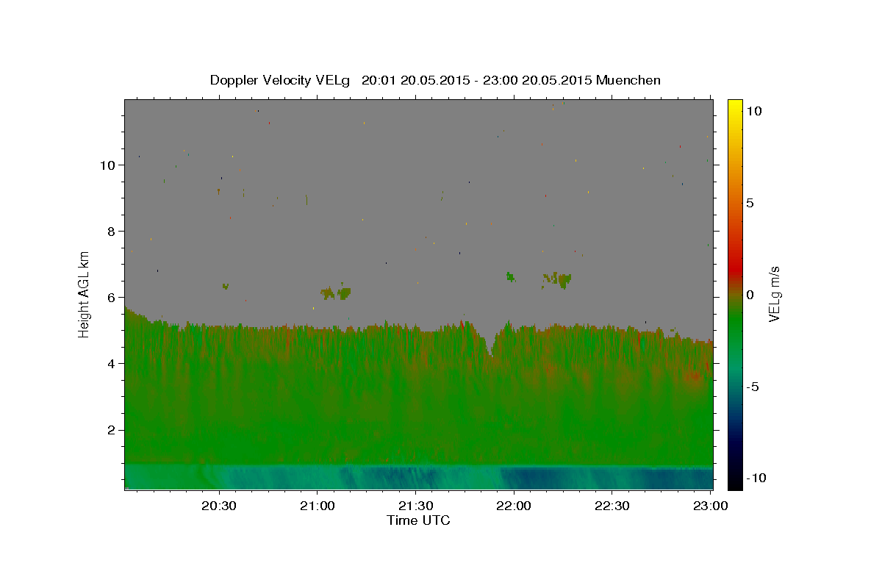882x588 pixels.
Task: Click the 'Muenchen' station name in title
Action: tap(628, 80)
